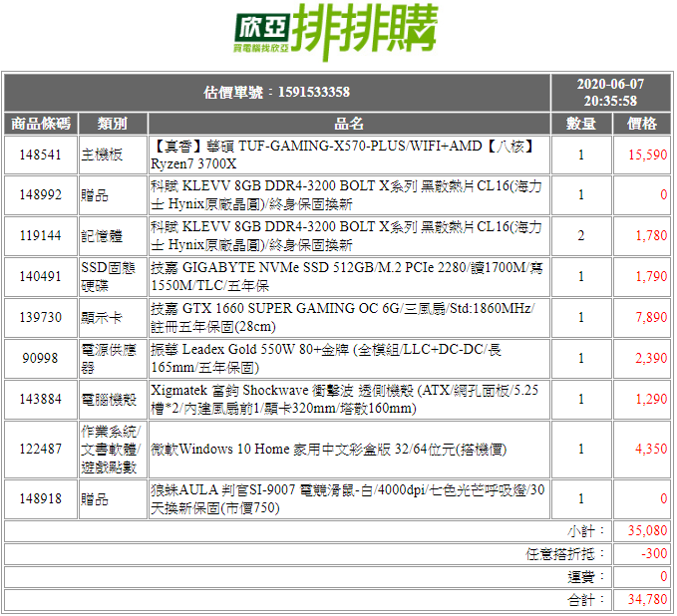Select barcode 148541
The width and height of the screenshot is (677, 616).
tap(41, 154)
